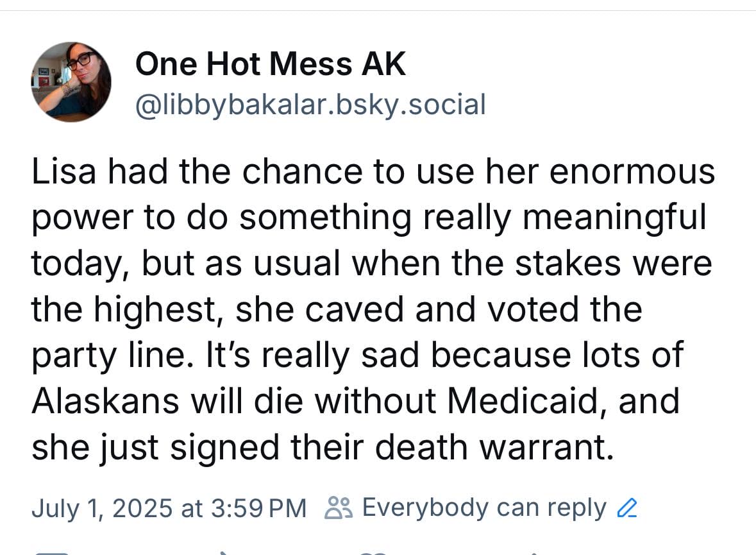Click the post's first line mentioning Lisa
756x555 pixels.
(x=373, y=173)
